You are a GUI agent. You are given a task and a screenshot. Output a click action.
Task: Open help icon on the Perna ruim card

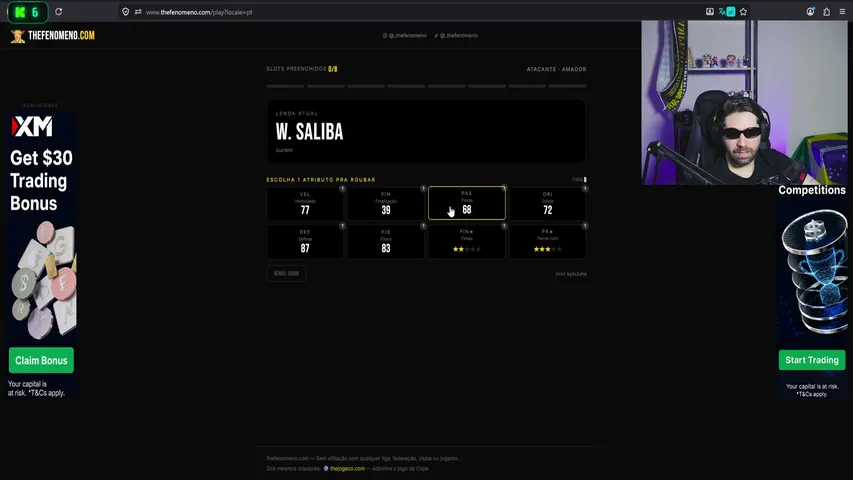[585, 226]
